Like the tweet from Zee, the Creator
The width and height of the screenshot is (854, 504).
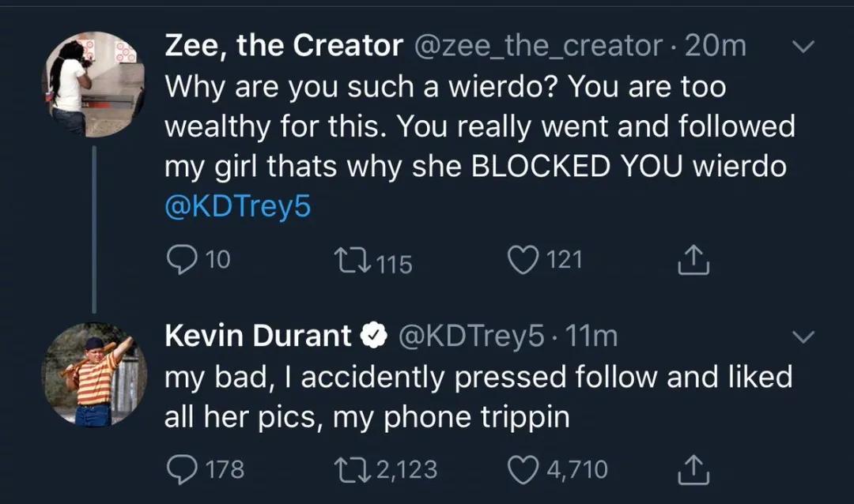point(522,260)
